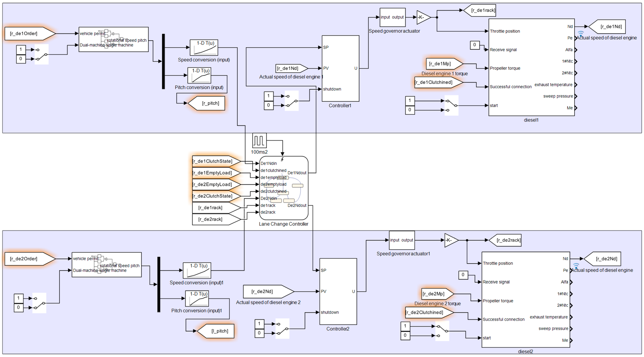
Task: Select the Pitch conversion (input)1 lookup table
Action: pyautogui.click(x=197, y=299)
